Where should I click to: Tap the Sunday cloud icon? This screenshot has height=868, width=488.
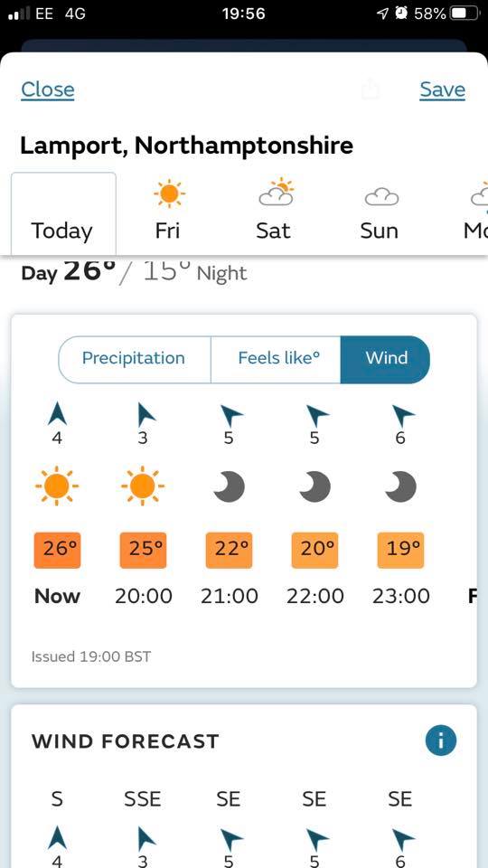[380, 196]
